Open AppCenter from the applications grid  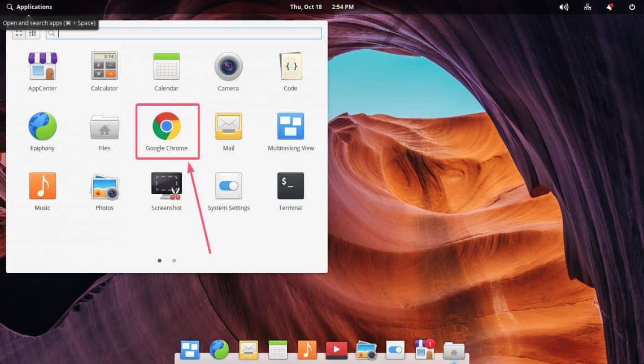tap(42, 71)
